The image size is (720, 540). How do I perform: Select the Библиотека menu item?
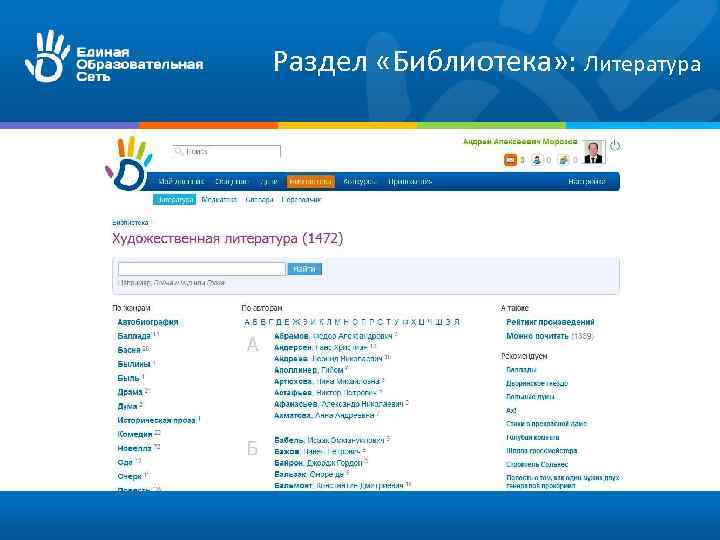pos(311,181)
